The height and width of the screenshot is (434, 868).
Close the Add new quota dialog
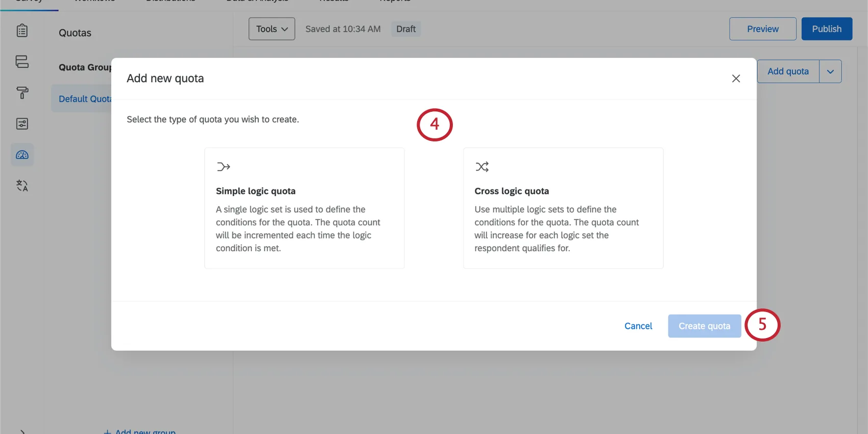coord(736,79)
